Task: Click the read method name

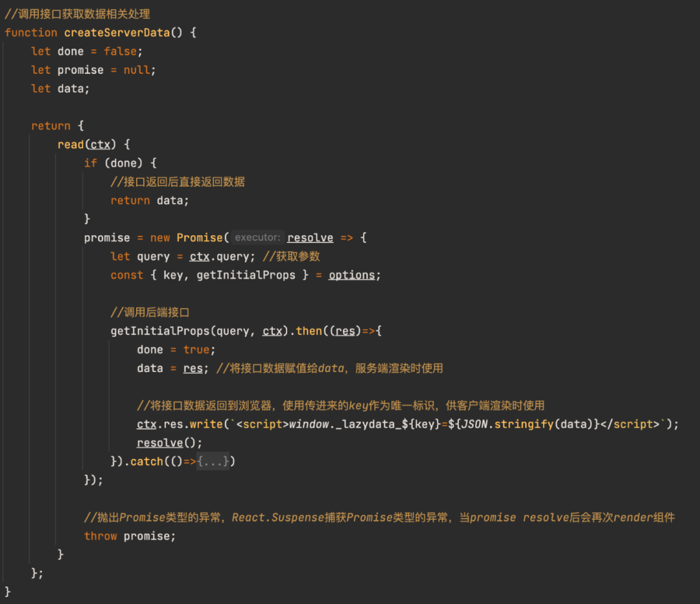Action: tap(71, 145)
